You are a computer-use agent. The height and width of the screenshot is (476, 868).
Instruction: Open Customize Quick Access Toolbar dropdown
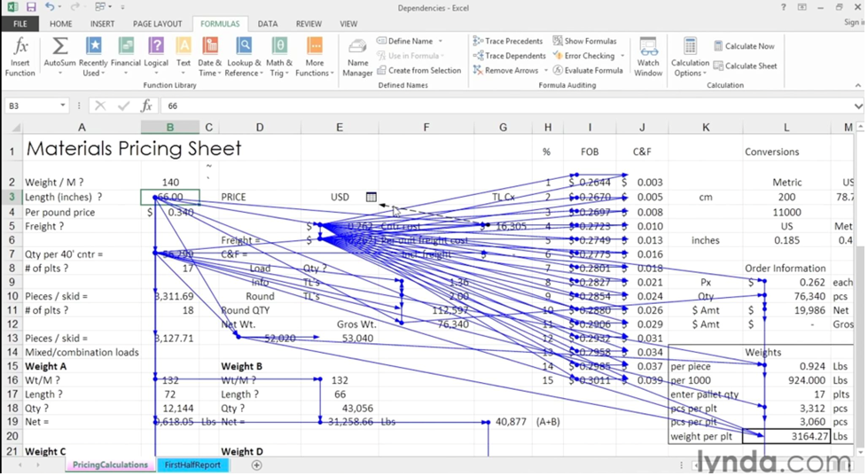coord(122,7)
